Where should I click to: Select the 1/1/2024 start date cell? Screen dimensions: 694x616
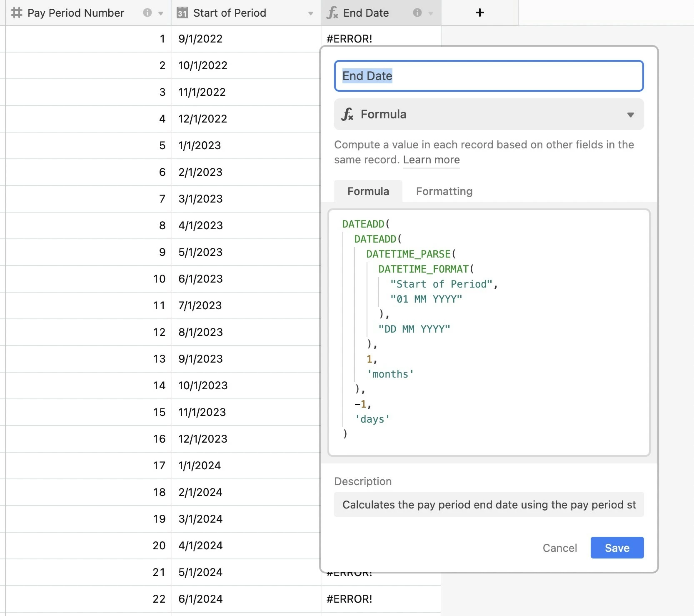(246, 466)
